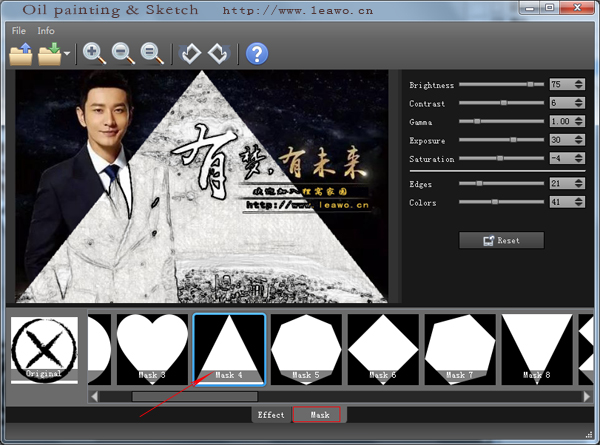Screen dimensions: 600x445
Task: Open help question mark icon
Action: [x=257, y=54]
